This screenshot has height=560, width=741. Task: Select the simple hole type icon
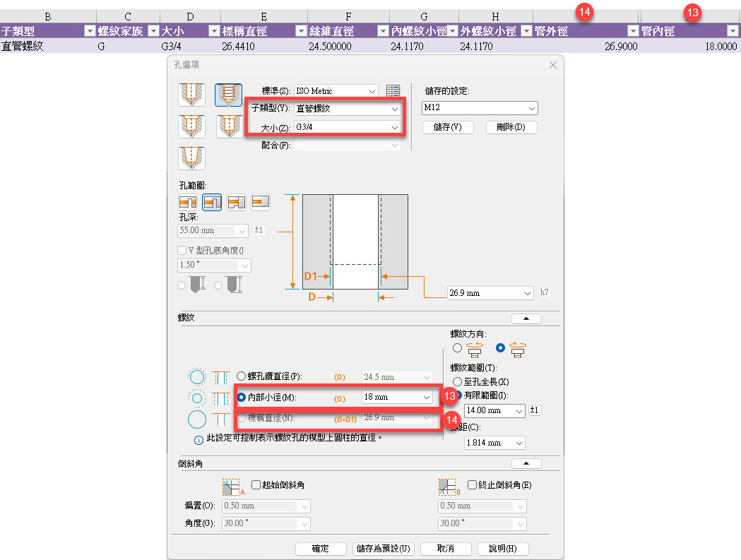pos(192,95)
